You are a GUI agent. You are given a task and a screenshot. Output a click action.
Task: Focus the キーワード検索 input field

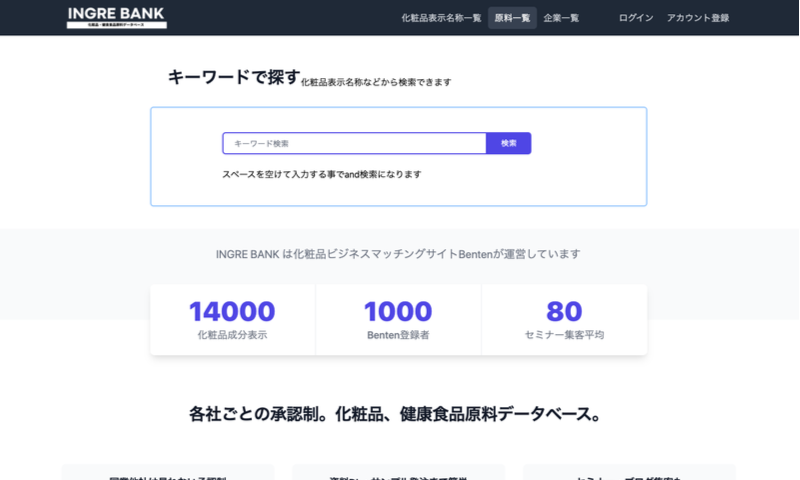354,143
